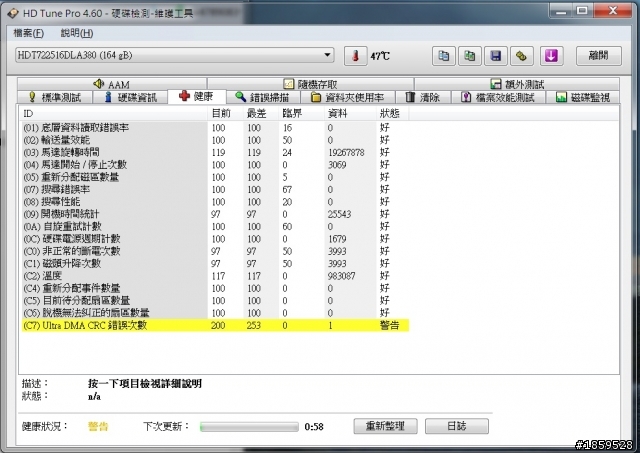Select the (09) 開機時間統計 row
640x453 pixels.
215,214
